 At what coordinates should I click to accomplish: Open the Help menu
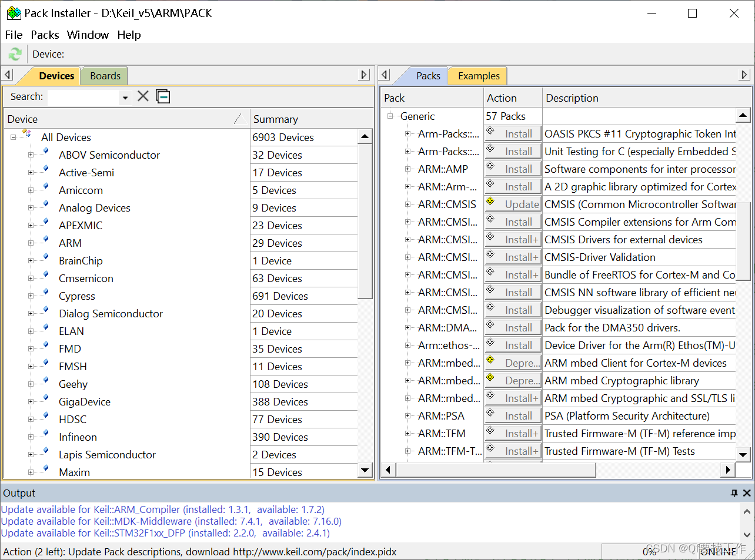[x=129, y=35]
